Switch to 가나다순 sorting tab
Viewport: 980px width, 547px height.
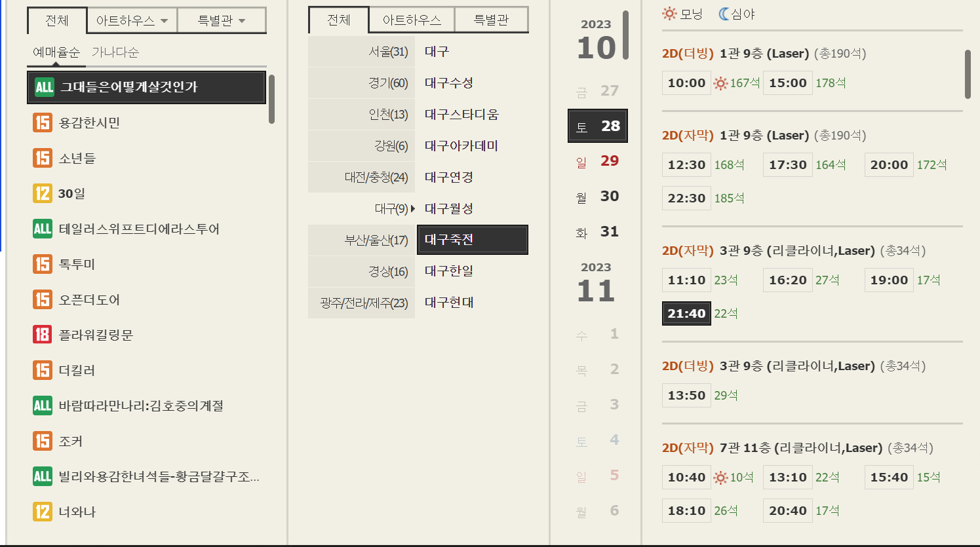point(115,52)
